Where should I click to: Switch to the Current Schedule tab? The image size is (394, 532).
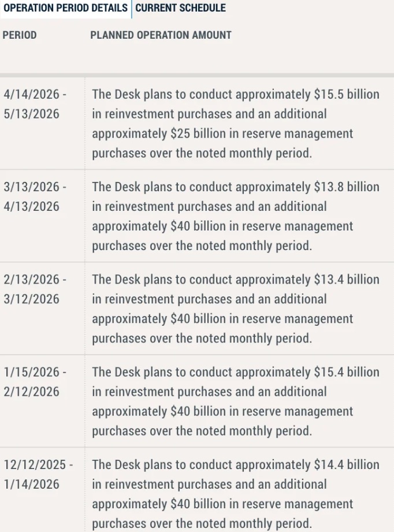(180, 8)
